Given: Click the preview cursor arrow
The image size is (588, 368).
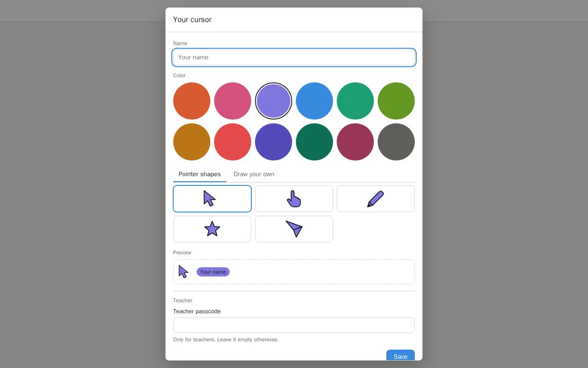Looking at the screenshot, I should coord(183,271).
